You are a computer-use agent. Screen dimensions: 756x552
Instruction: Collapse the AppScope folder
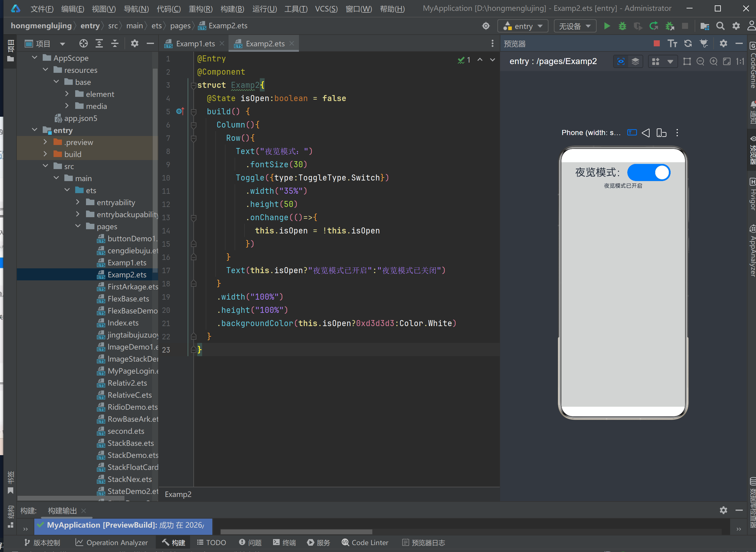[x=35, y=58]
